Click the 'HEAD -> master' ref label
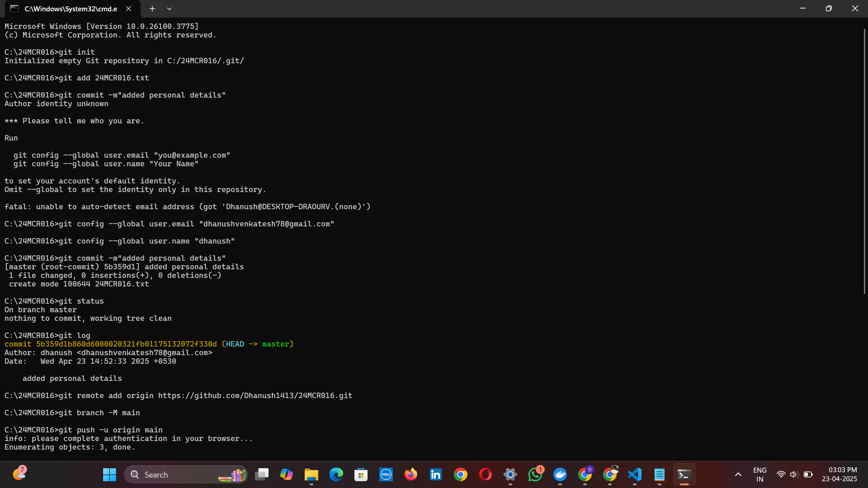868x488 pixels. click(x=258, y=344)
